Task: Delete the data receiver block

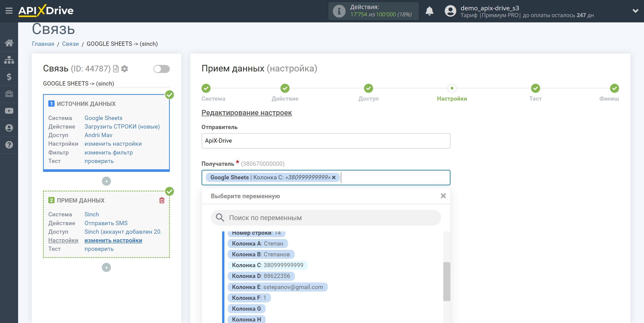Action: click(x=162, y=200)
